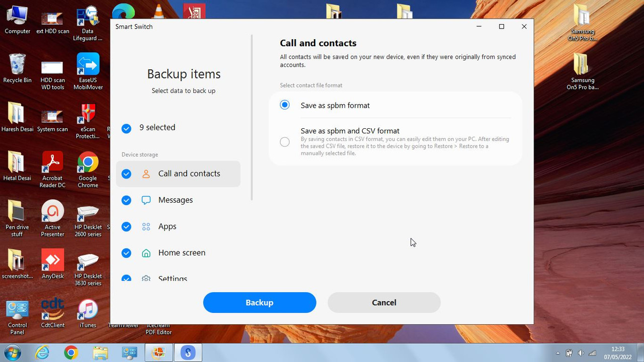Uncheck Messages checkbox
The height and width of the screenshot is (362, 644).
coord(126,200)
